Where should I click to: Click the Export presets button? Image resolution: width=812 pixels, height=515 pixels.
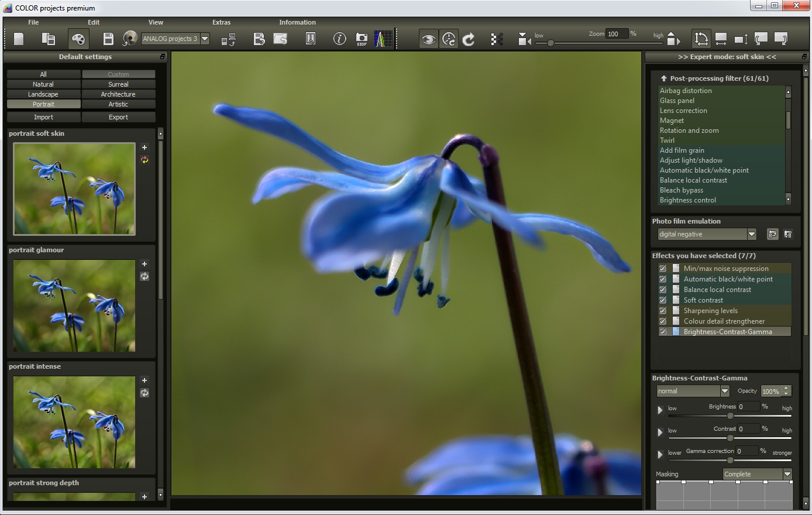118,117
